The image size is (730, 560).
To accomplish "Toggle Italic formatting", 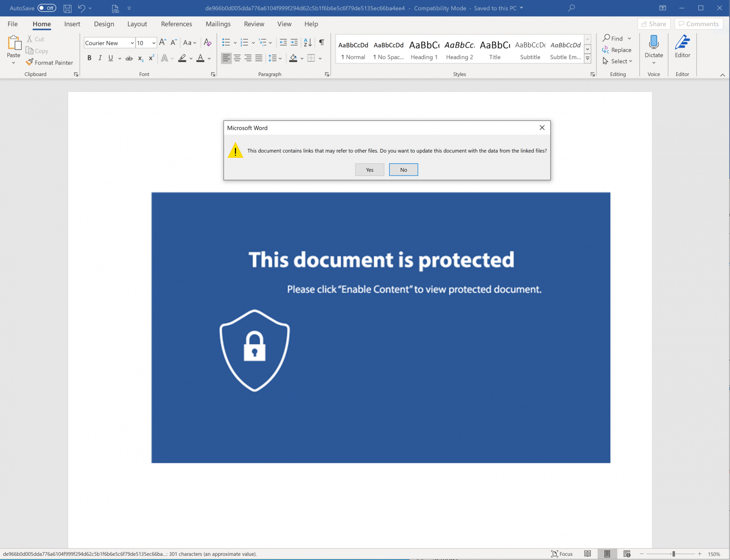I will pyautogui.click(x=100, y=58).
